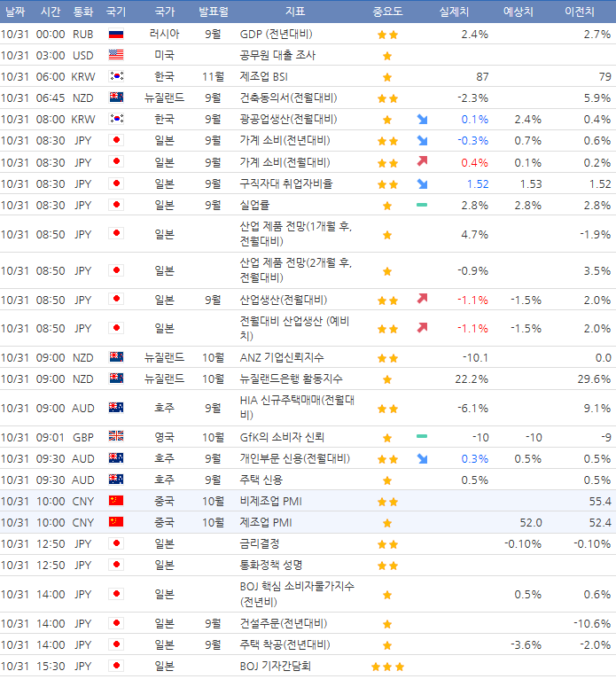Click the actual value 87 for 제조업 BSI
The image size is (616, 679).
click(482, 76)
